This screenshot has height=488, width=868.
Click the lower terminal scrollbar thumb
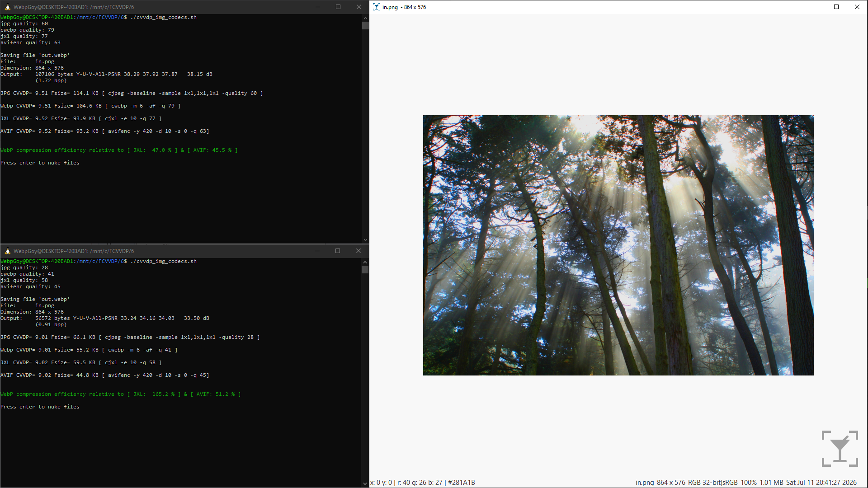(x=365, y=270)
